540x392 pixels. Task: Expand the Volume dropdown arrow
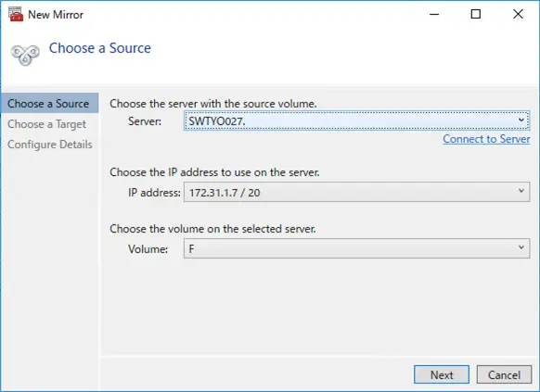point(521,248)
